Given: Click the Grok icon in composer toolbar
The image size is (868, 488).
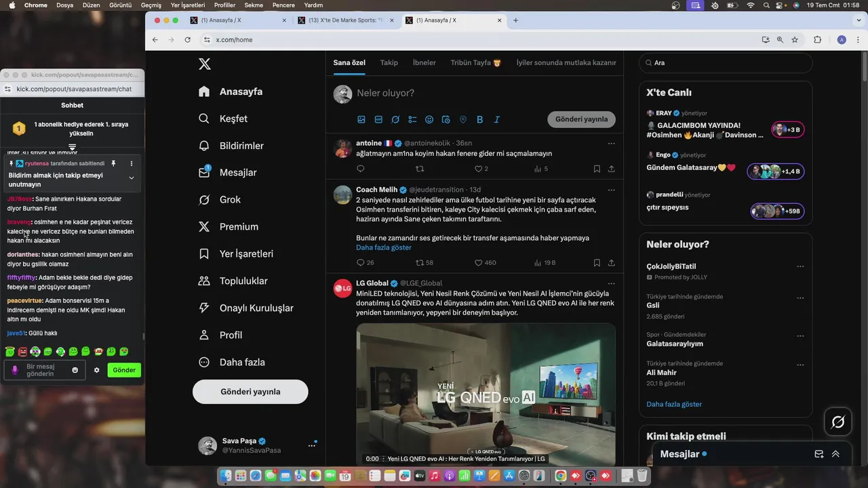Looking at the screenshot, I should [395, 119].
